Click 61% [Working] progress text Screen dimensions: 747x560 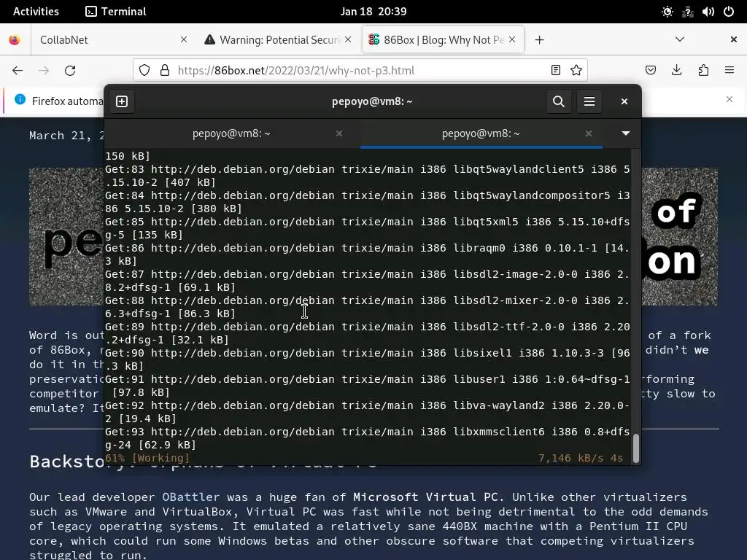[147, 458]
